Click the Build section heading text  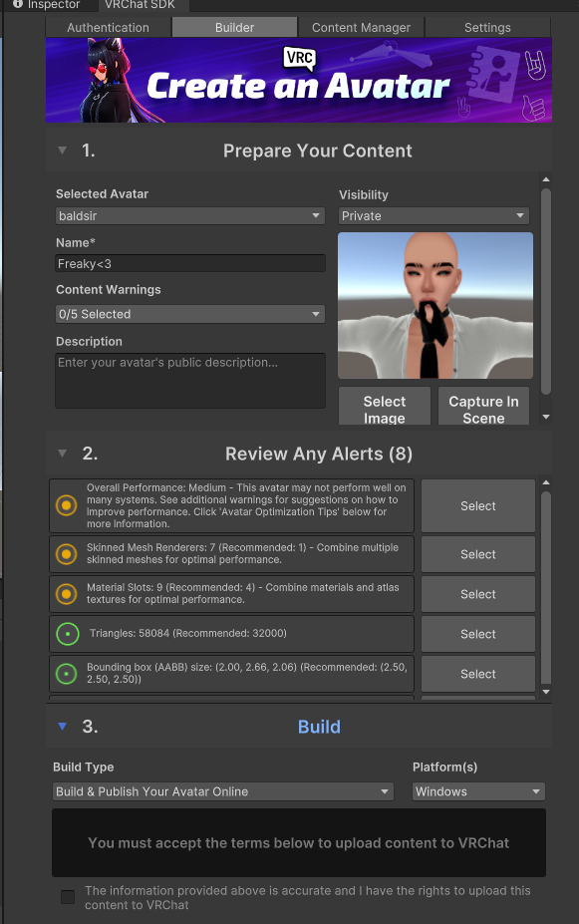coord(319,727)
